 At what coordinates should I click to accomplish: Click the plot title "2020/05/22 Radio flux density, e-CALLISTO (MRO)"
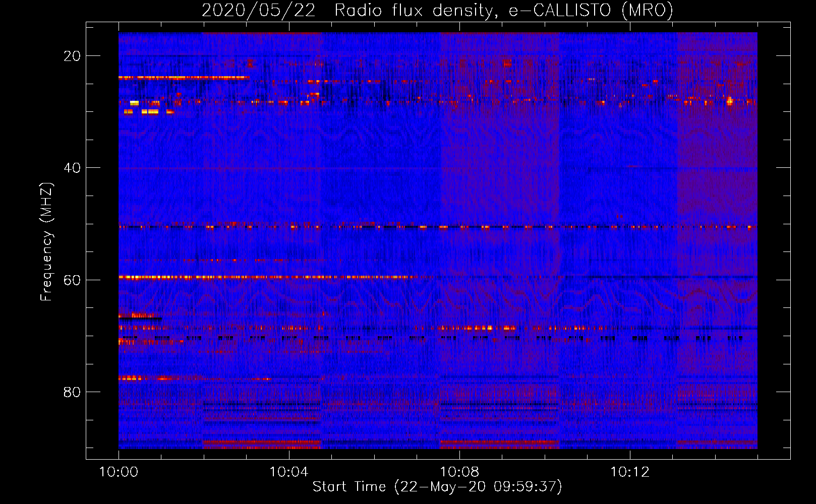pos(437,10)
